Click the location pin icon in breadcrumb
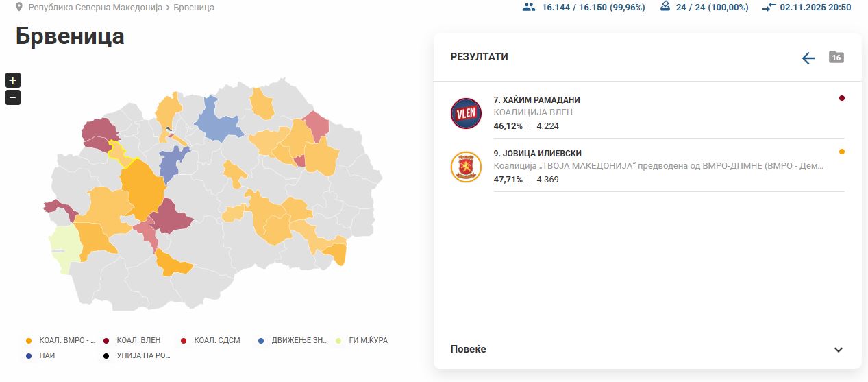This screenshot has width=868, height=382. [19, 7]
